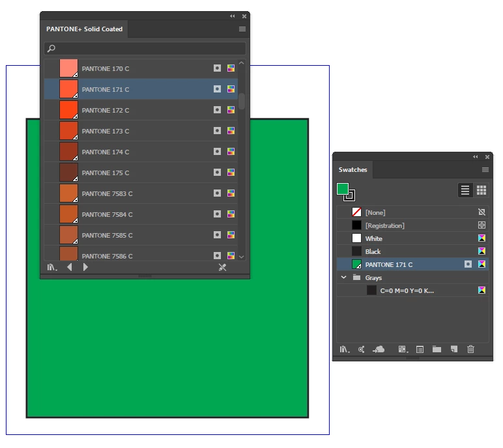Select the [Registration] swatch
The width and height of the screenshot is (503, 448).
click(x=412, y=225)
